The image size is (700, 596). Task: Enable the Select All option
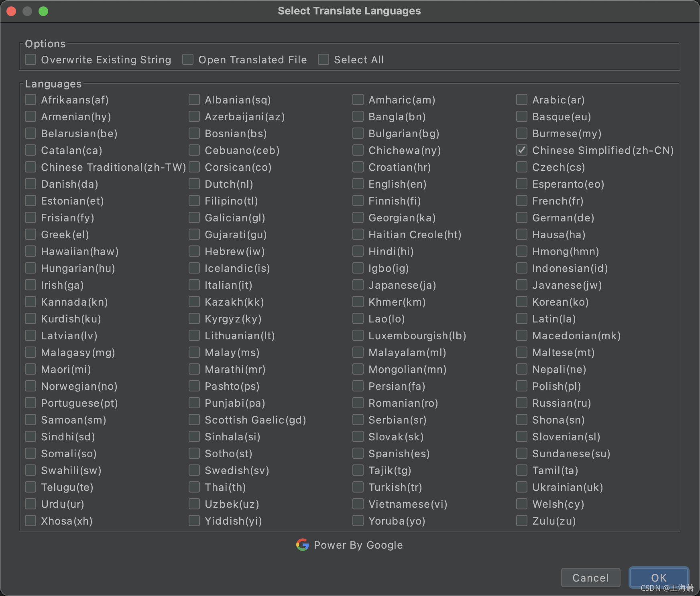click(x=324, y=59)
